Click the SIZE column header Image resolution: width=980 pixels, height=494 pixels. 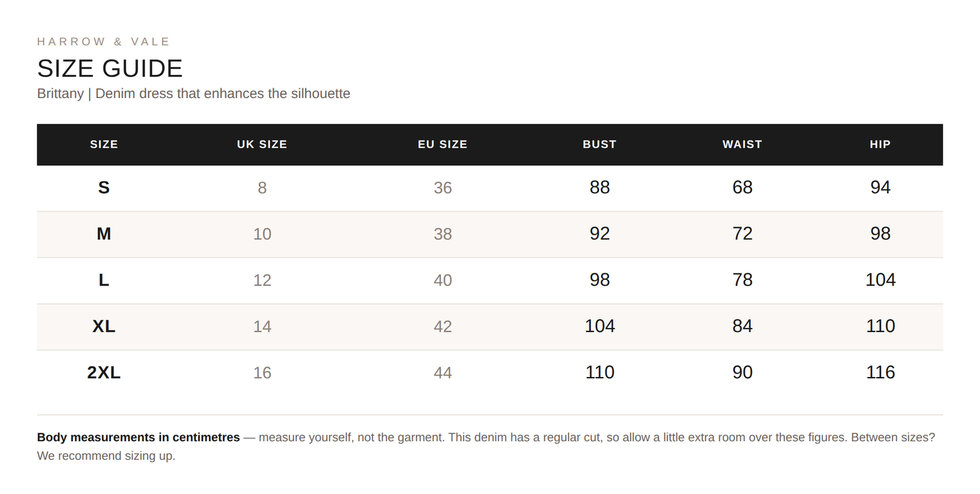(x=104, y=144)
